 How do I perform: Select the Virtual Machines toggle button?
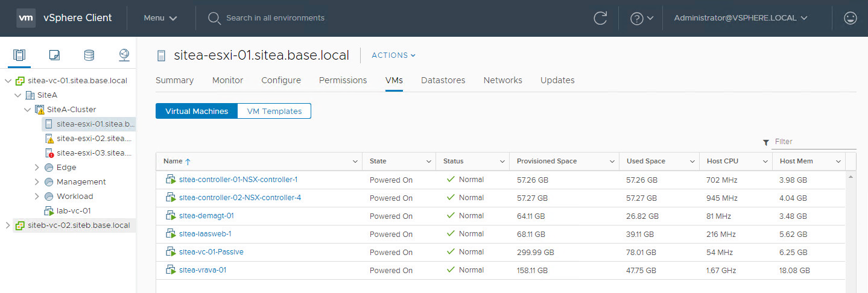point(197,111)
